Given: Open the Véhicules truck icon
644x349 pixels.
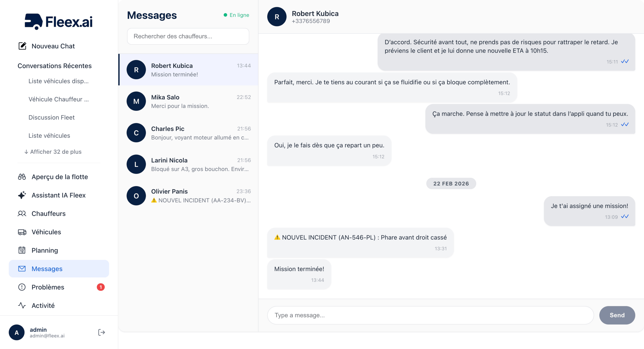Looking at the screenshot, I should point(22,232).
